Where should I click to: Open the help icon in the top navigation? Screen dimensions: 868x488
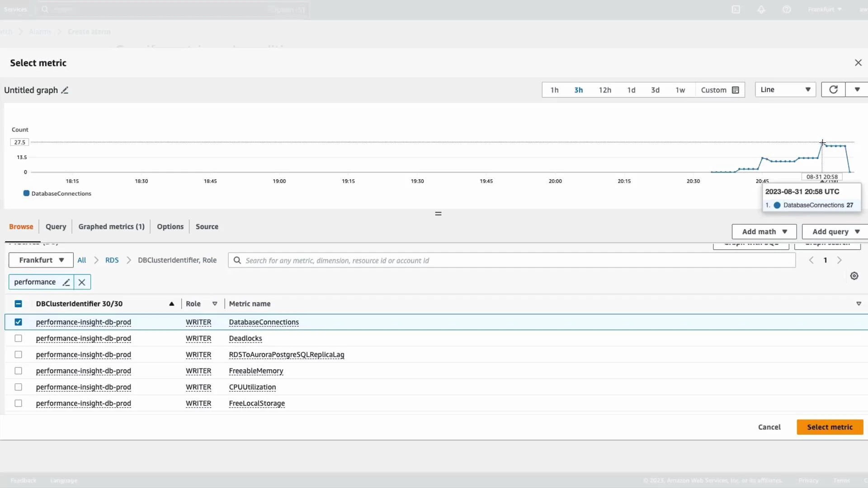tap(787, 9)
